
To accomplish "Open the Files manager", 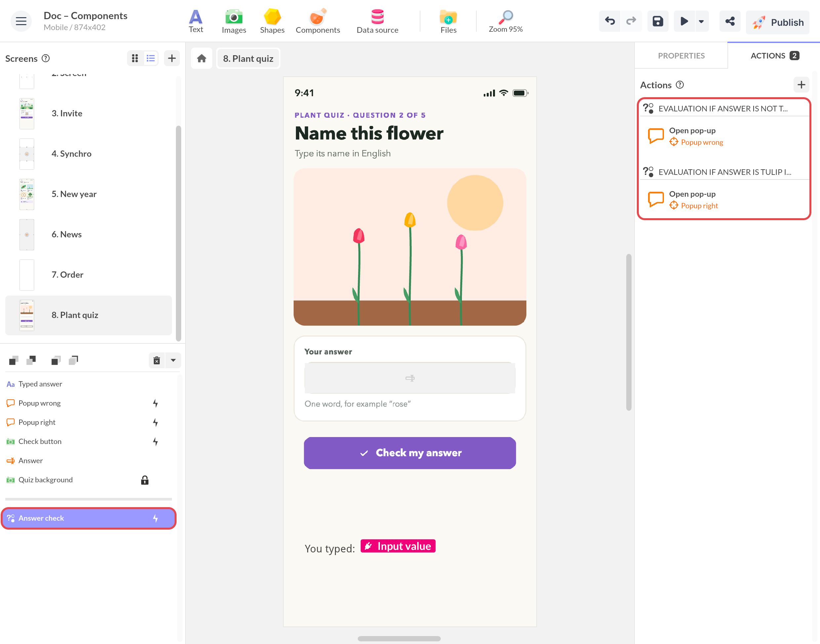I will click(x=448, y=21).
